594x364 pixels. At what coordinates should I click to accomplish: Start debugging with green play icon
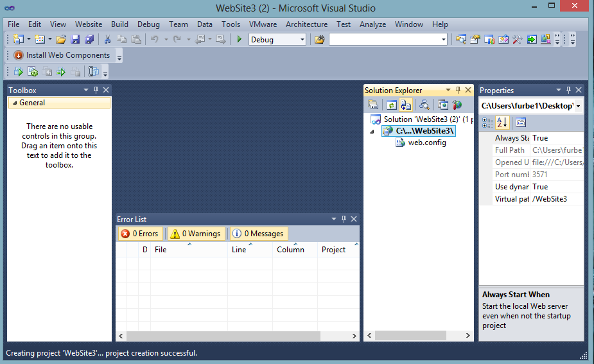[x=239, y=39]
